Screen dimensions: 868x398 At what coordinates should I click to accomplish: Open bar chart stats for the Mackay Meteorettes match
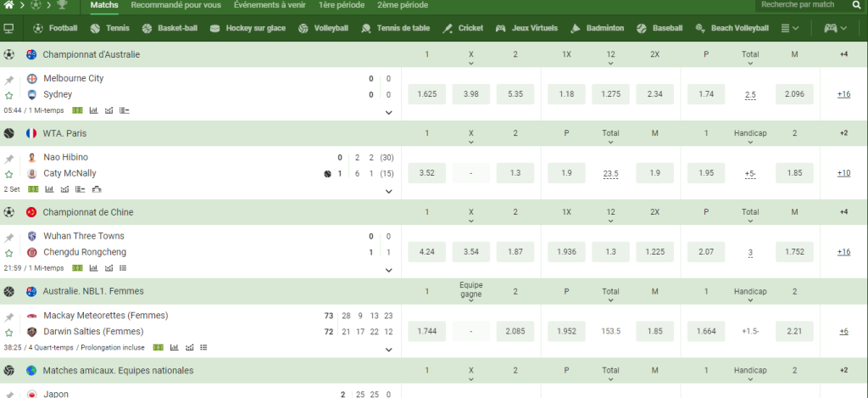coord(175,347)
